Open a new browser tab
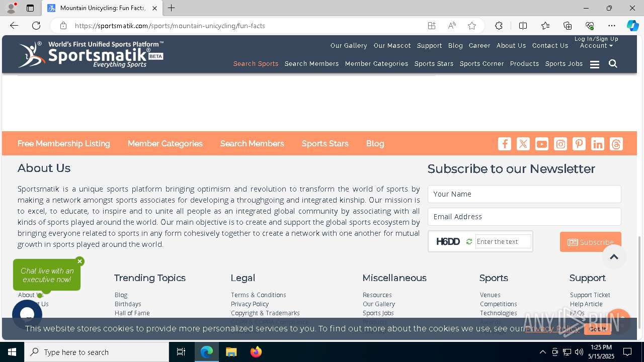The image size is (644, 362). click(x=172, y=8)
